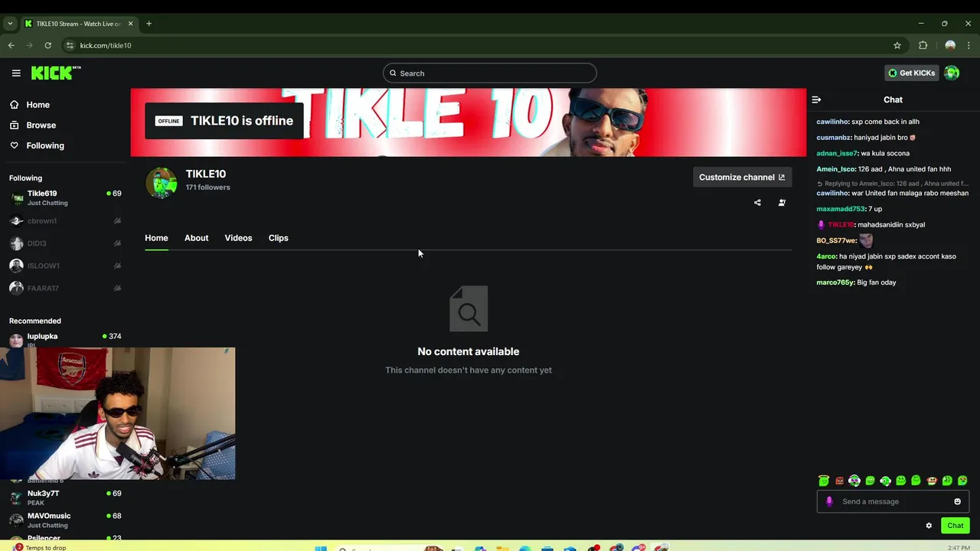Open recommended channel MAVOmusic
980x551 pixels.
[x=65, y=520]
